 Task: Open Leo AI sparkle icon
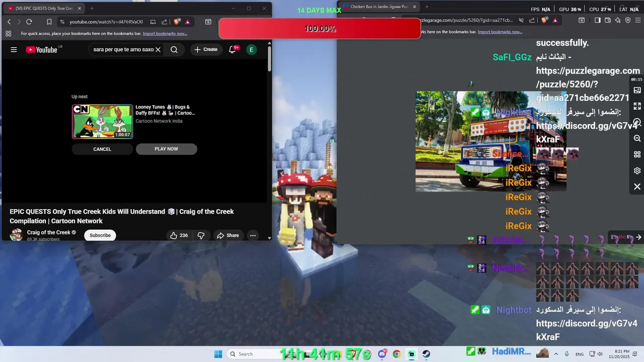coord(618,20)
